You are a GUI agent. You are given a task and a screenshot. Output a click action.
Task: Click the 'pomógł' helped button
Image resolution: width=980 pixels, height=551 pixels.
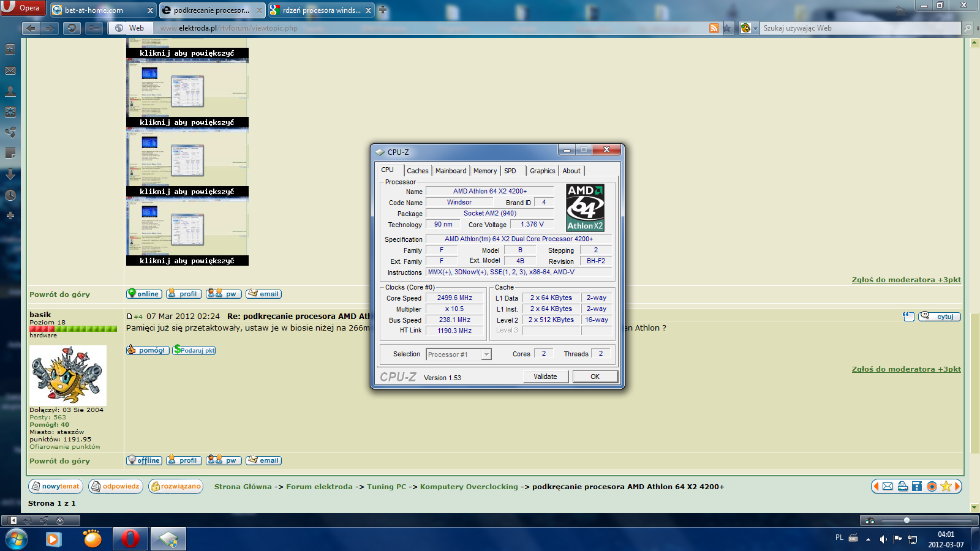[x=148, y=350]
